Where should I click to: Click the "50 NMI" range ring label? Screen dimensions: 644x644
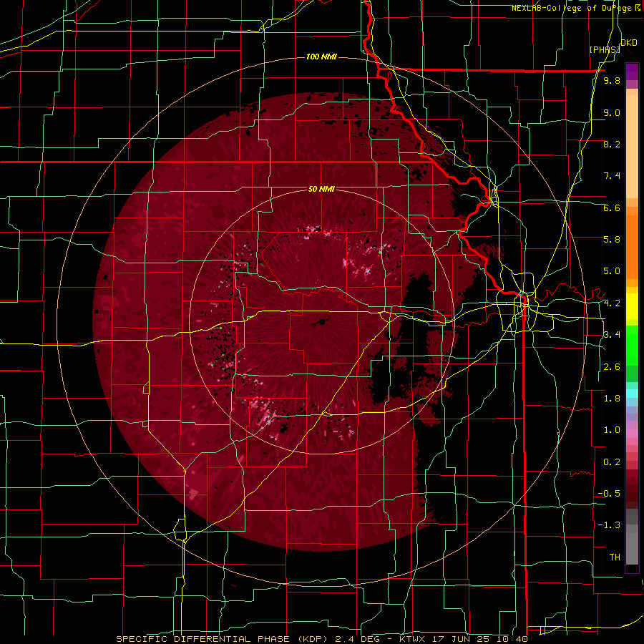pyautogui.click(x=321, y=190)
